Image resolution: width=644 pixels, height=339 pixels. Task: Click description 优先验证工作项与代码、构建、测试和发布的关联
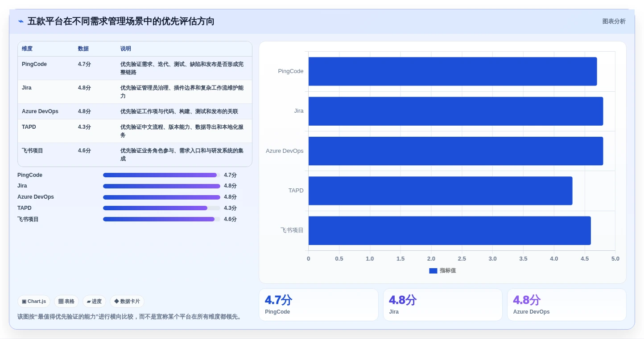(x=179, y=111)
